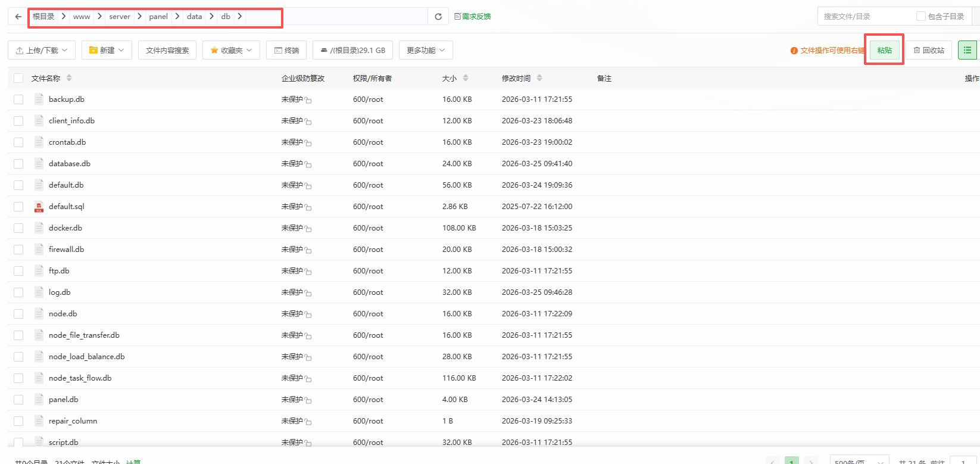Image resolution: width=980 pixels, height=464 pixels.
Task: Check the docker.db row checkbox
Action: 18,228
